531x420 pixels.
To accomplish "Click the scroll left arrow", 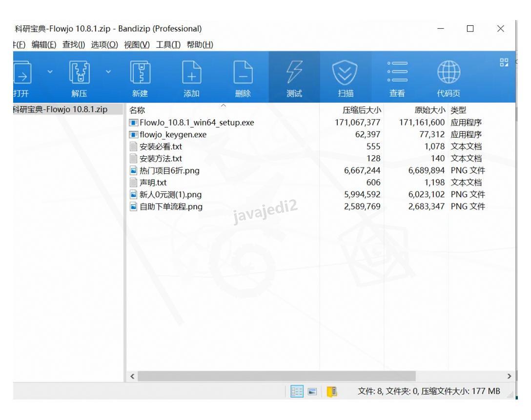I will tap(132, 376).
